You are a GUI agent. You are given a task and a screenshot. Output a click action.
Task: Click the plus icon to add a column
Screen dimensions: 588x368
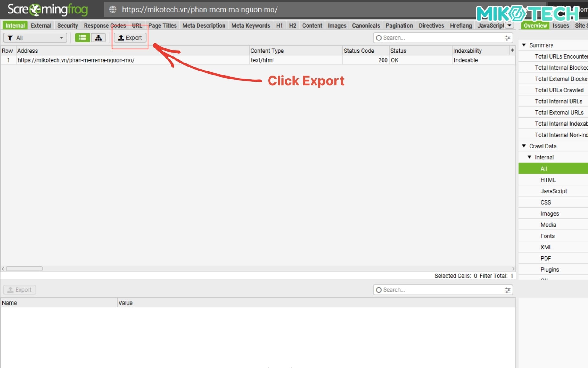click(513, 50)
